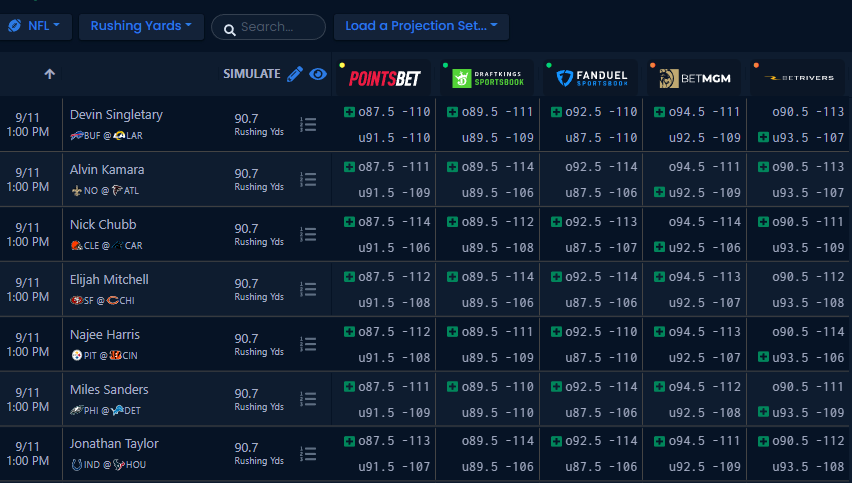Add Sanders BetRivers under 93.5 bet
This screenshot has height=483, width=852.
pos(763,412)
